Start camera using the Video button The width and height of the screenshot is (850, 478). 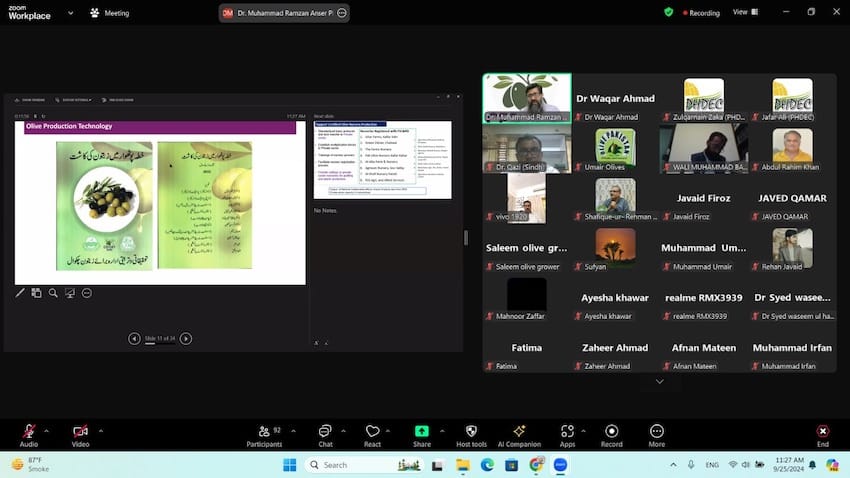[x=80, y=432]
